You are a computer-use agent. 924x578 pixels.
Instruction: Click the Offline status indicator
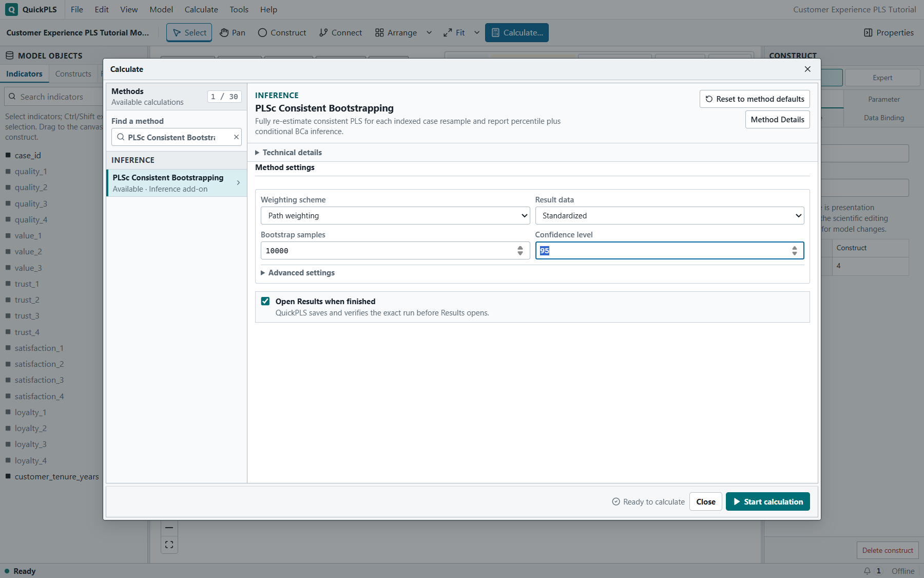[903, 571]
